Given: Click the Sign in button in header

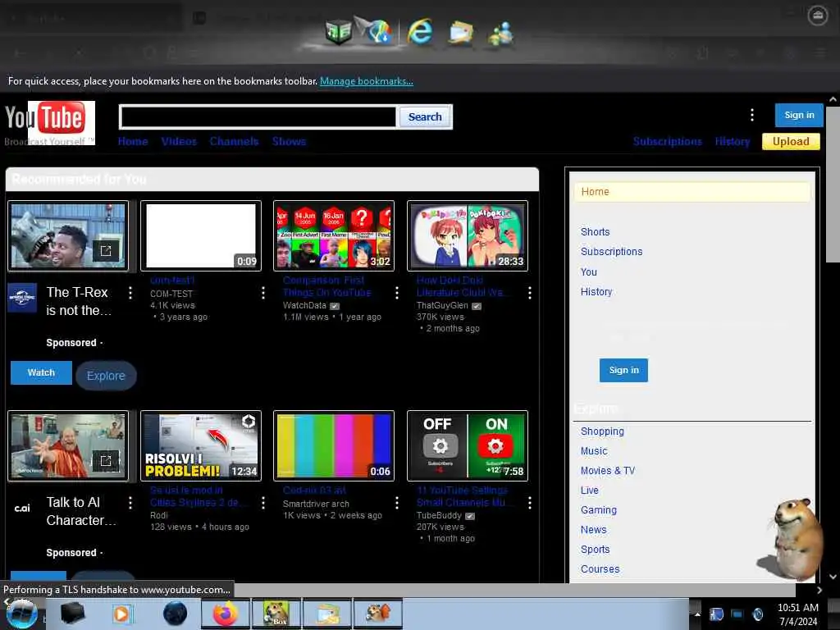Looking at the screenshot, I should pyautogui.click(x=799, y=115).
